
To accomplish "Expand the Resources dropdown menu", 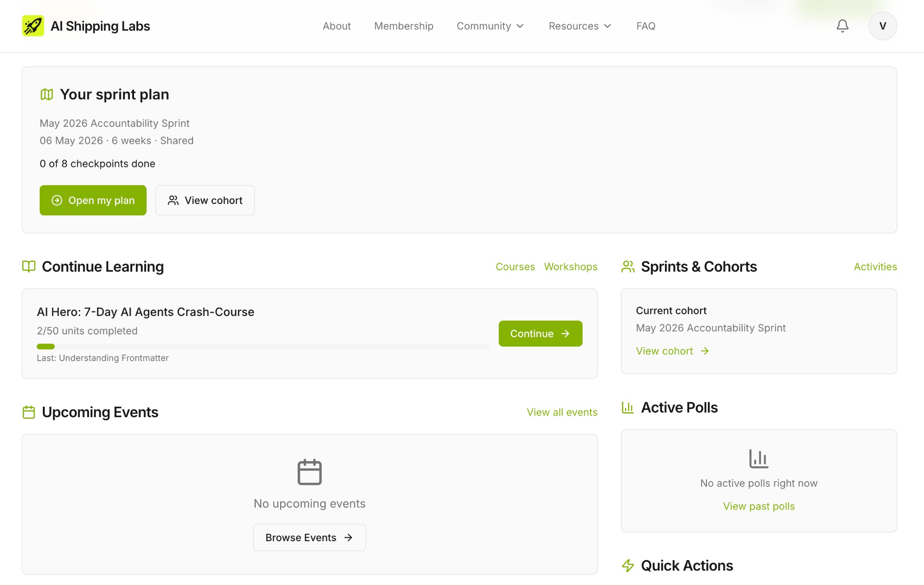I will [x=580, y=26].
